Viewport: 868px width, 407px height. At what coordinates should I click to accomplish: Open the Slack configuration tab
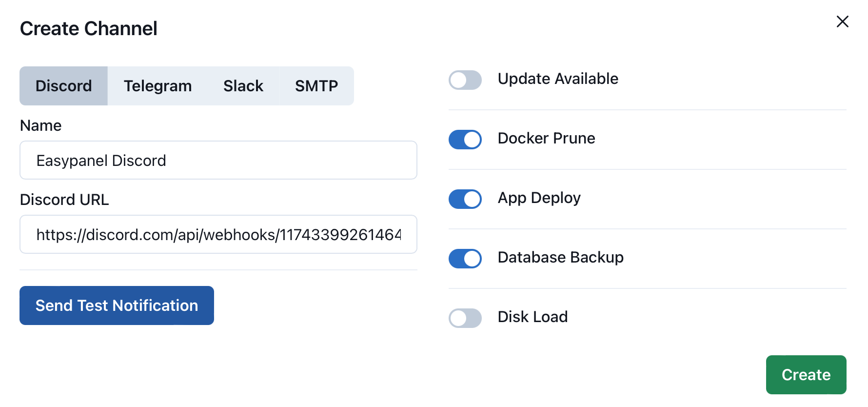pos(243,85)
